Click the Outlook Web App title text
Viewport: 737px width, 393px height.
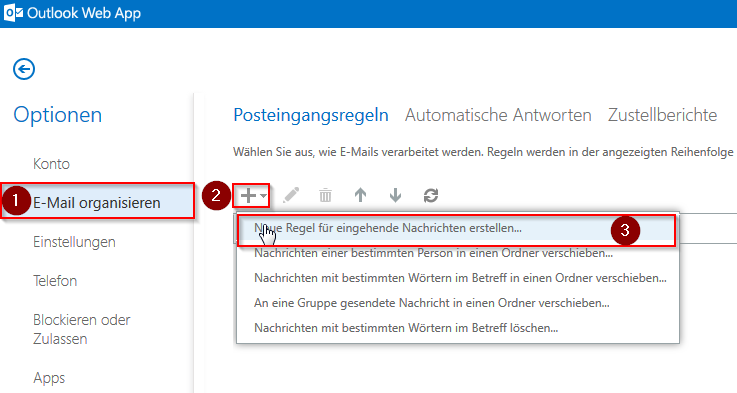coord(84,13)
